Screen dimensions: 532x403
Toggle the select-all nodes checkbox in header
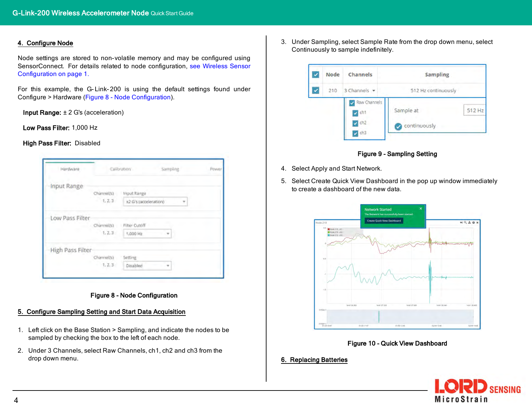(315, 75)
